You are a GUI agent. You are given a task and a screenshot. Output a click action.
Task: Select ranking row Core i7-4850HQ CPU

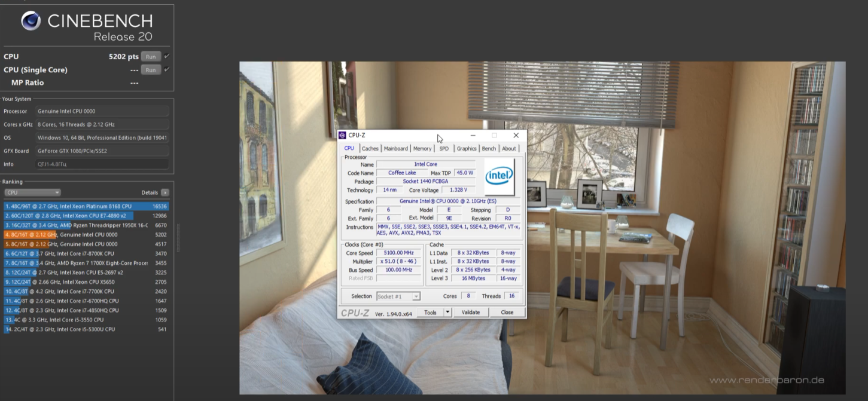point(86,310)
